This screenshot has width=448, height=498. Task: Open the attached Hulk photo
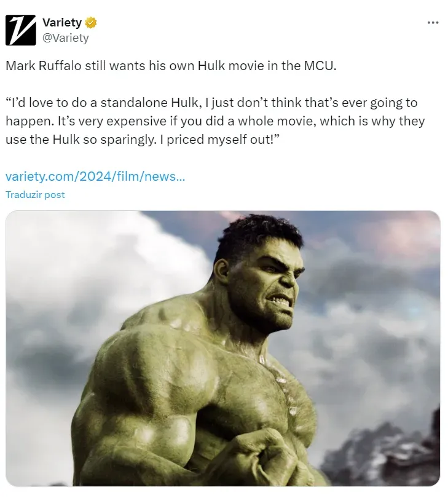[x=223, y=348]
